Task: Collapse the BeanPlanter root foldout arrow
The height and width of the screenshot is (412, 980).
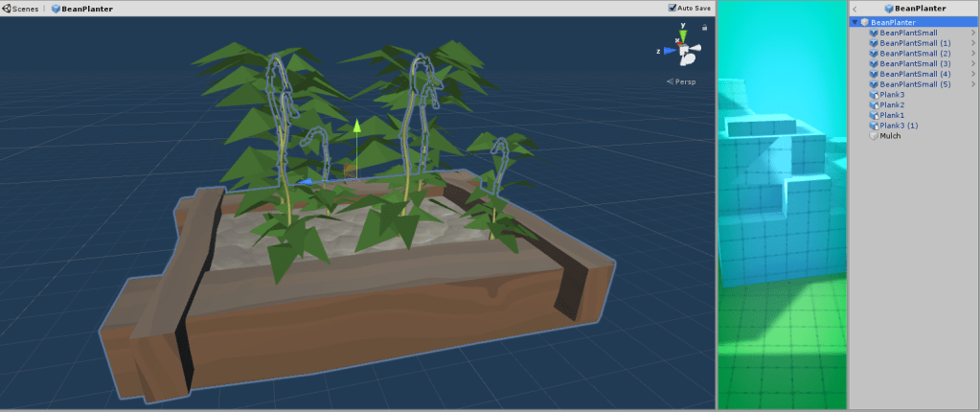Action: tap(855, 22)
